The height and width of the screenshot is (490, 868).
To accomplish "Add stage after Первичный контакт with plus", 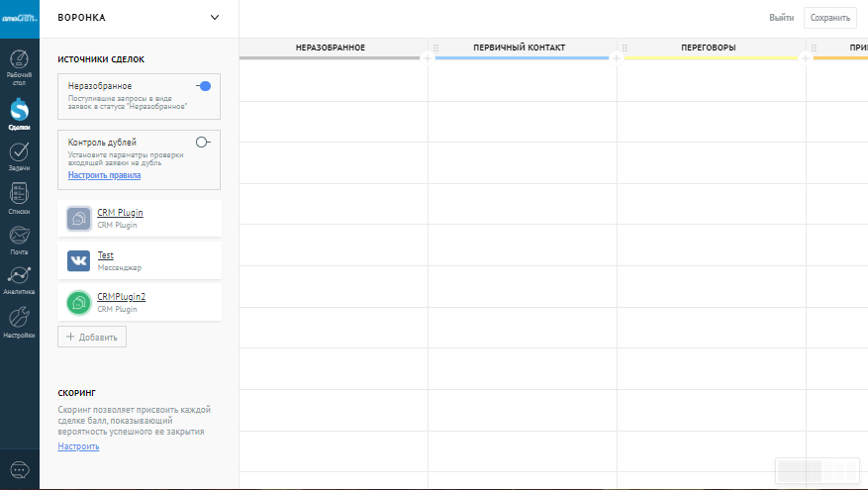I will pyautogui.click(x=617, y=58).
